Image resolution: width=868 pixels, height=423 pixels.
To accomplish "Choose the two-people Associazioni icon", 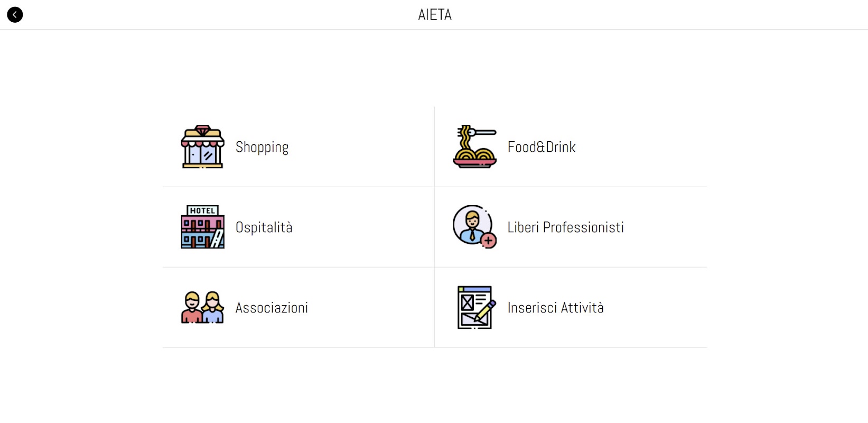I will tap(202, 308).
